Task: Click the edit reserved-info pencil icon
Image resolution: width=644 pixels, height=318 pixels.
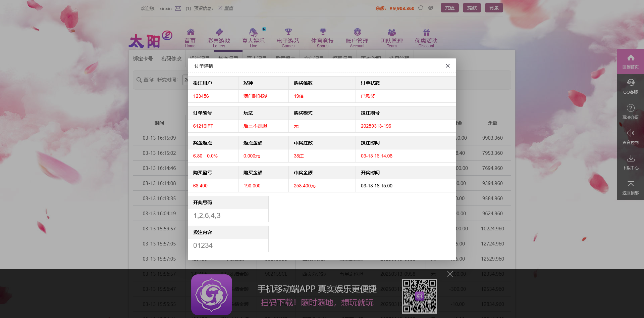Action: (220, 8)
